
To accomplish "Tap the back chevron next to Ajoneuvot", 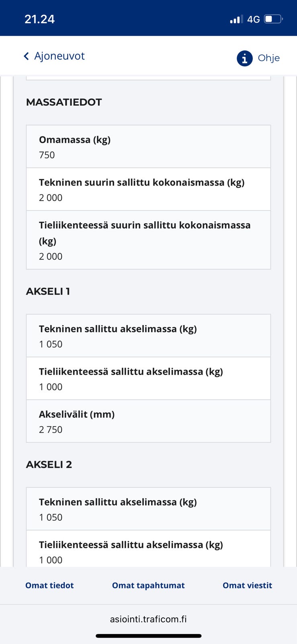I will (26, 56).
